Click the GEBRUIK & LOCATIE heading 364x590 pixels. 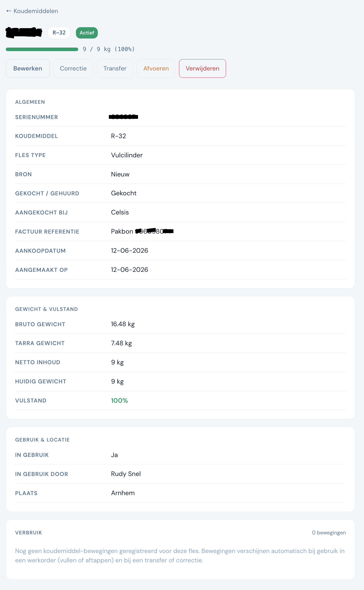(42, 440)
